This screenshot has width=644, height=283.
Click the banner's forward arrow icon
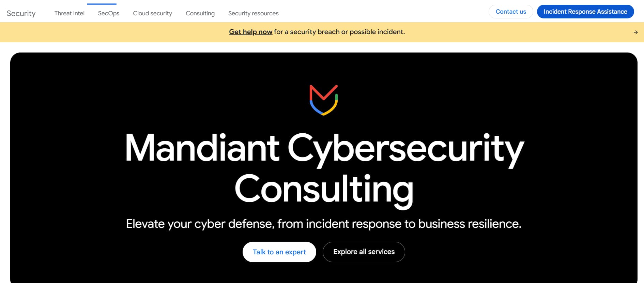point(635,32)
